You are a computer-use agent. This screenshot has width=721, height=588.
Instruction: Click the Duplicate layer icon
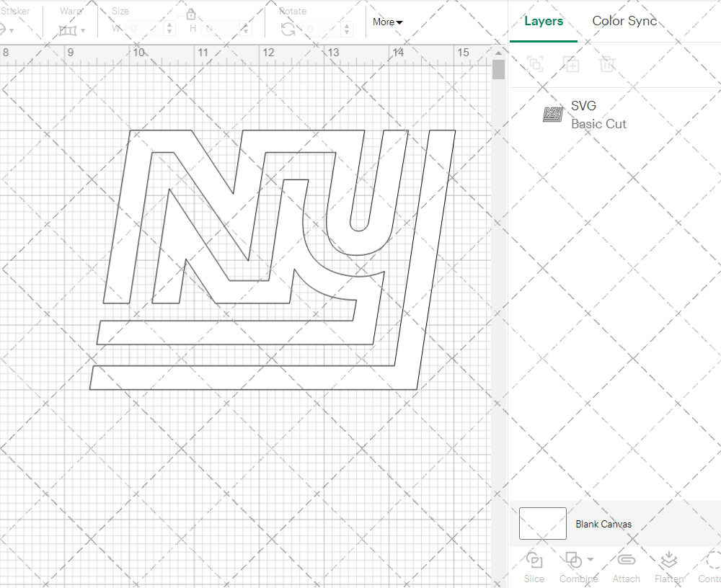point(571,64)
